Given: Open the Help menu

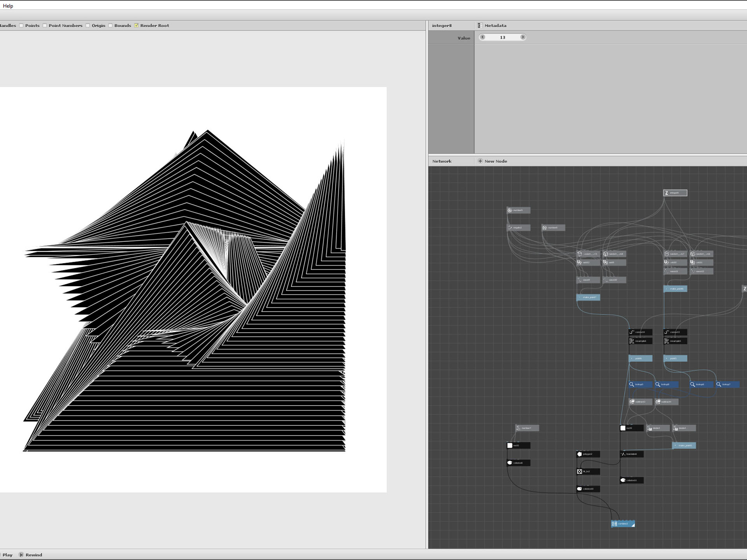Looking at the screenshot, I should pyautogui.click(x=8, y=6).
